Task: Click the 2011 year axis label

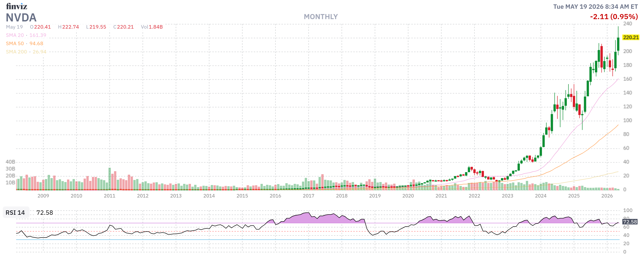Action: pyautogui.click(x=109, y=196)
